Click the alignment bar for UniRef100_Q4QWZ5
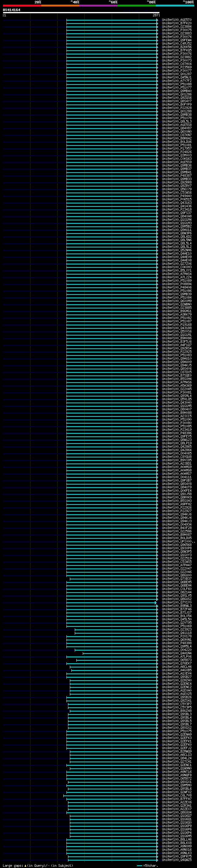 point(113,860)
